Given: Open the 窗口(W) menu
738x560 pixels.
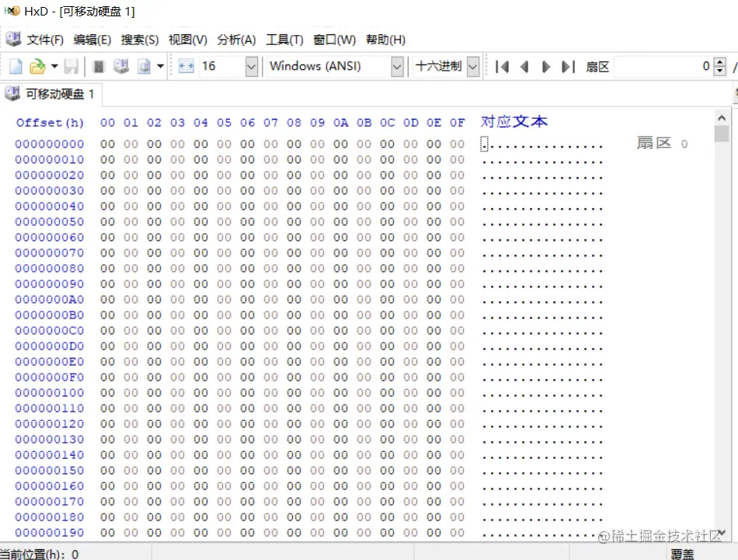Looking at the screenshot, I should tap(334, 40).
